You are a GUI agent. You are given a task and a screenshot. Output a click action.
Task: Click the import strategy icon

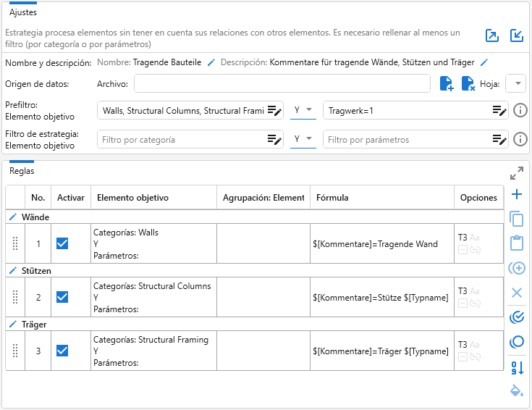(x=517, y=35)
